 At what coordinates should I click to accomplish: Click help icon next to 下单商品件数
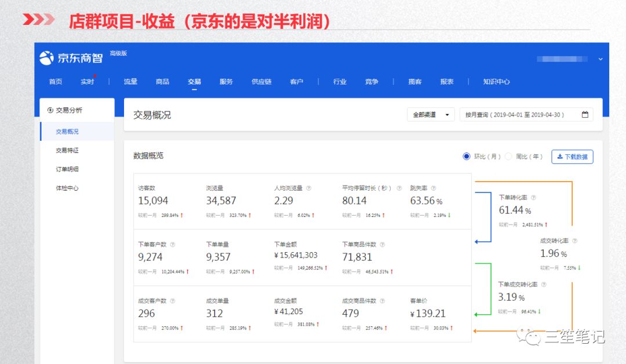click(382, 244)
